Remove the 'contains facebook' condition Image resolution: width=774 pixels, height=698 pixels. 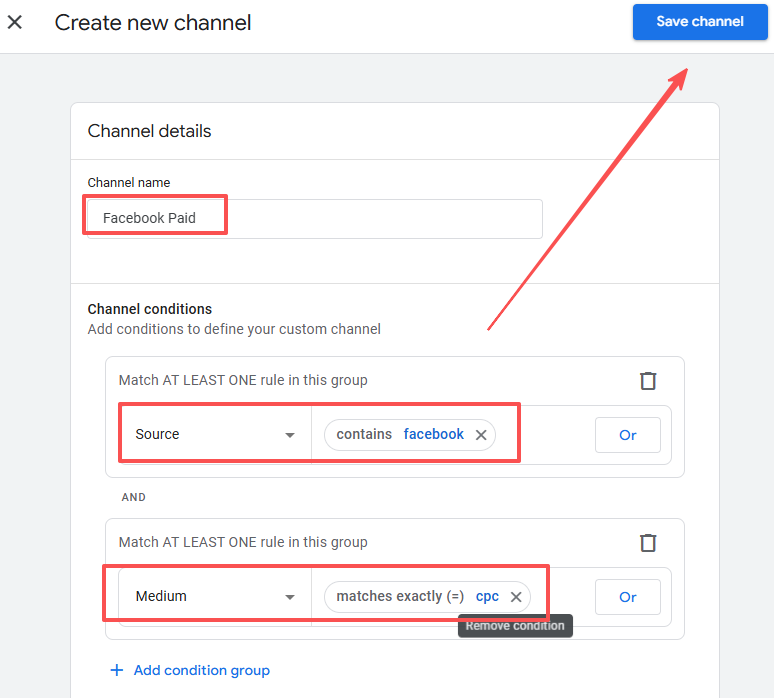point(481,435)
